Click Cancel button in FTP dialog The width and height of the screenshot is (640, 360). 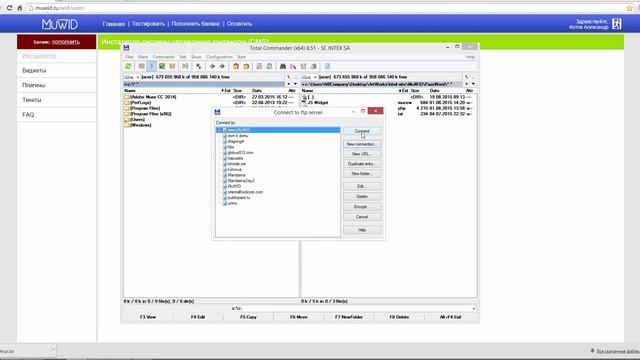pyautogui.click(x=362, y=217)
